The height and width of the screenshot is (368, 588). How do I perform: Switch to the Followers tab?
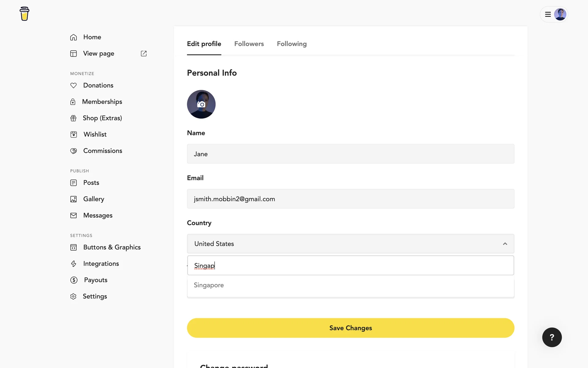pyautogui.click(x=249, y=44)
